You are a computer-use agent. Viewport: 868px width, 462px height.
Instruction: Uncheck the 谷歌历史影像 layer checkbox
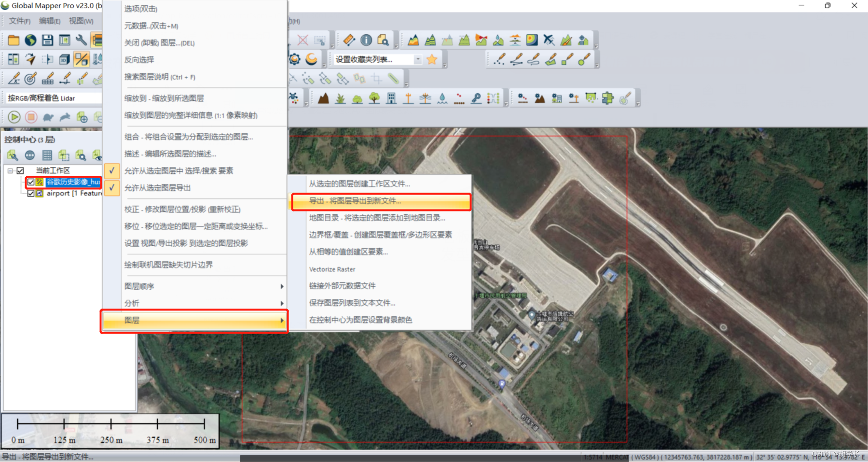31,182
